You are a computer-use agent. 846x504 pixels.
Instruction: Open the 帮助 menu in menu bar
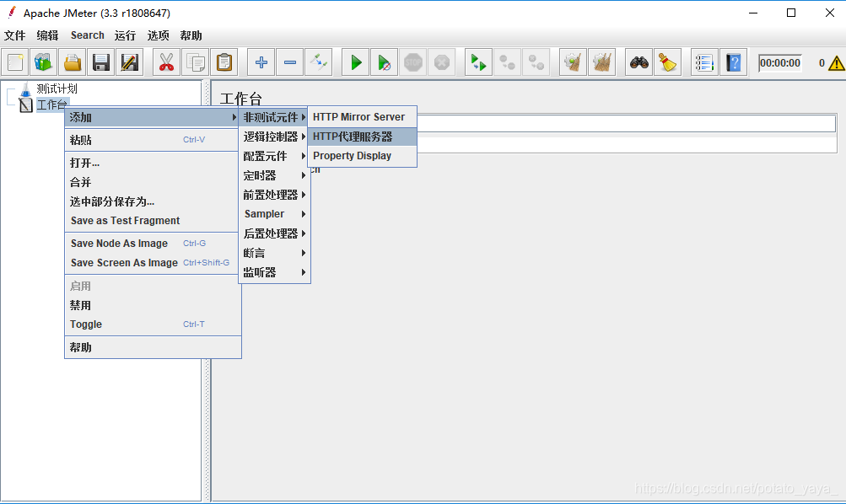[x=191, y=35]
